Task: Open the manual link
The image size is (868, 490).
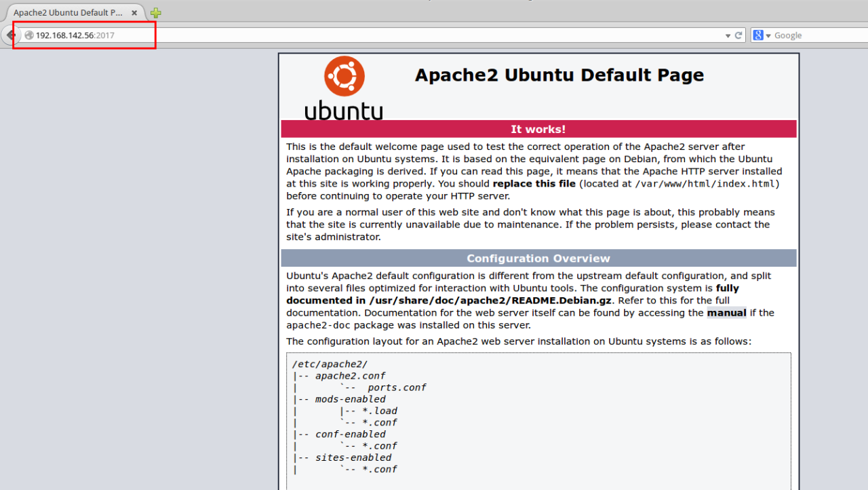Action: pyautogui.click(x=726, y=313)
